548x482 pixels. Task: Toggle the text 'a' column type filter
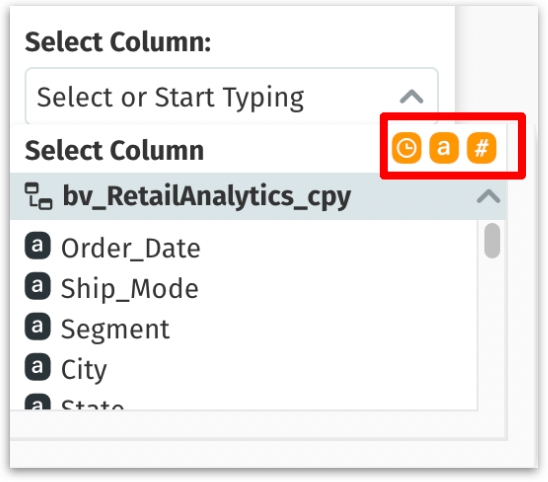[x=444, y=148]
